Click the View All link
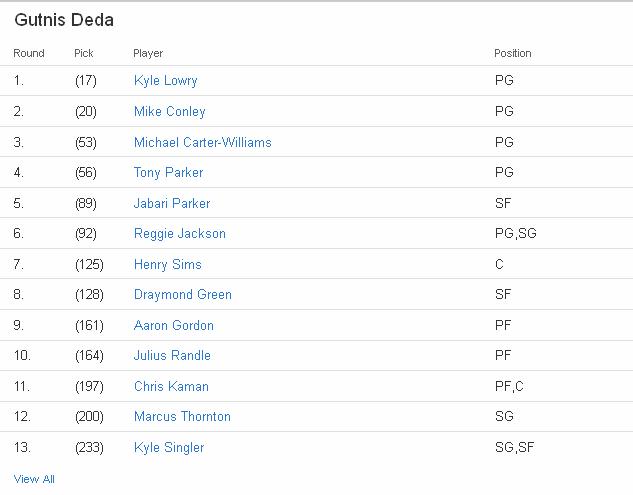The width and height of the screenshot is (633, 495). (34, 479)
